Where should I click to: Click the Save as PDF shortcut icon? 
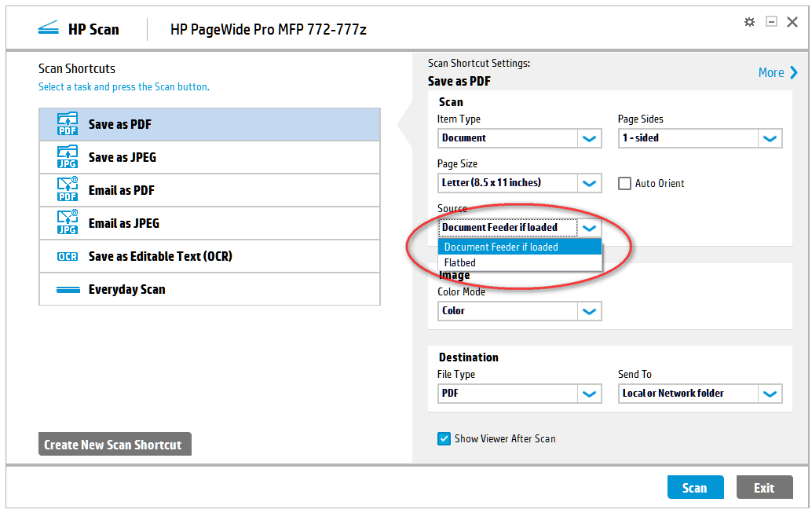point(68,124)
